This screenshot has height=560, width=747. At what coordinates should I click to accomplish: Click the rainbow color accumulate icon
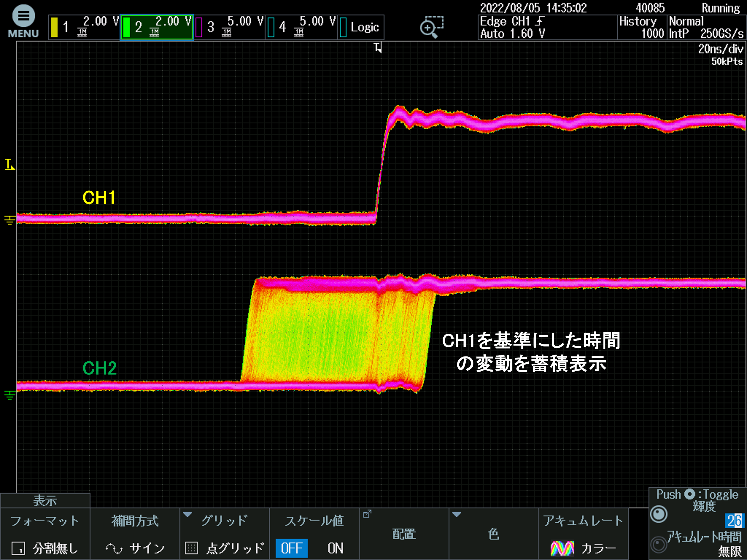(562, 549)
